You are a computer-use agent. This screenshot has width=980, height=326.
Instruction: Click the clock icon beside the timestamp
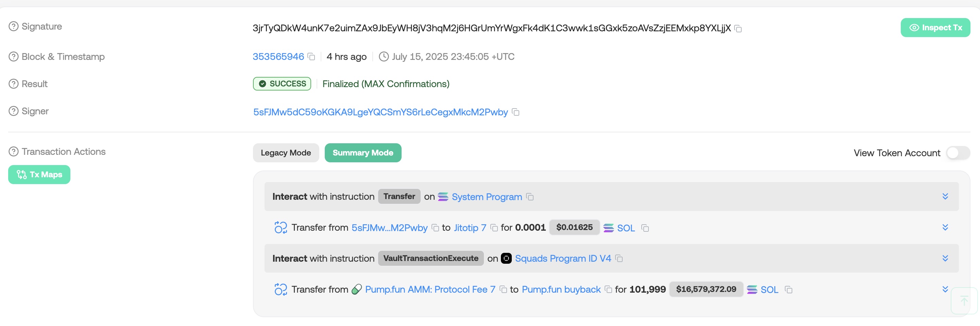tap(384, 57)
